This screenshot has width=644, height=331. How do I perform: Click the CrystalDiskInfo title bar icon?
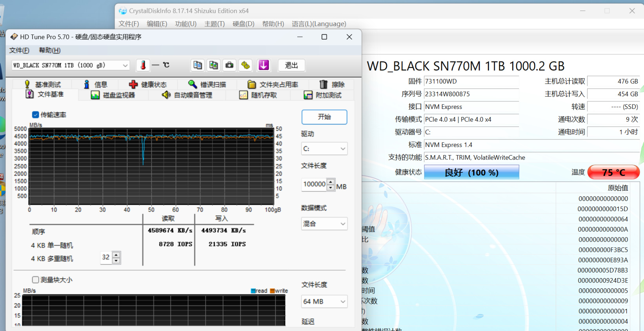pos(123,11)
